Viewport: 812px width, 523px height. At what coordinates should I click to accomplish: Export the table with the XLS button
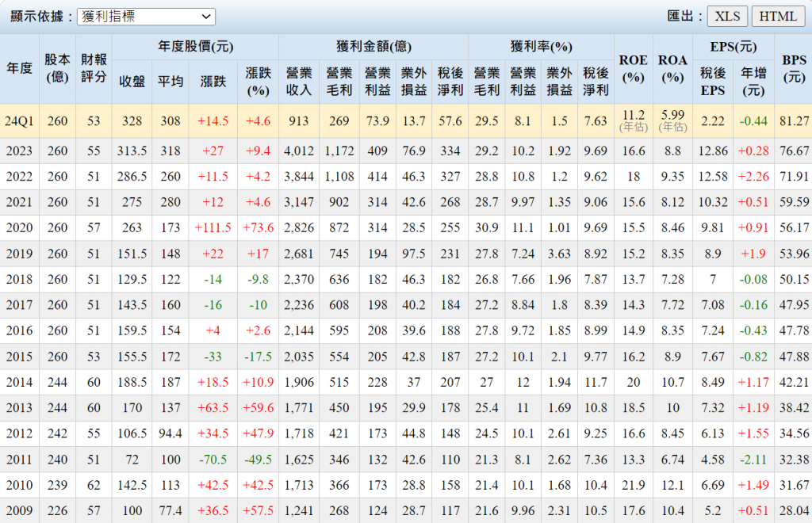click(727, 17)
